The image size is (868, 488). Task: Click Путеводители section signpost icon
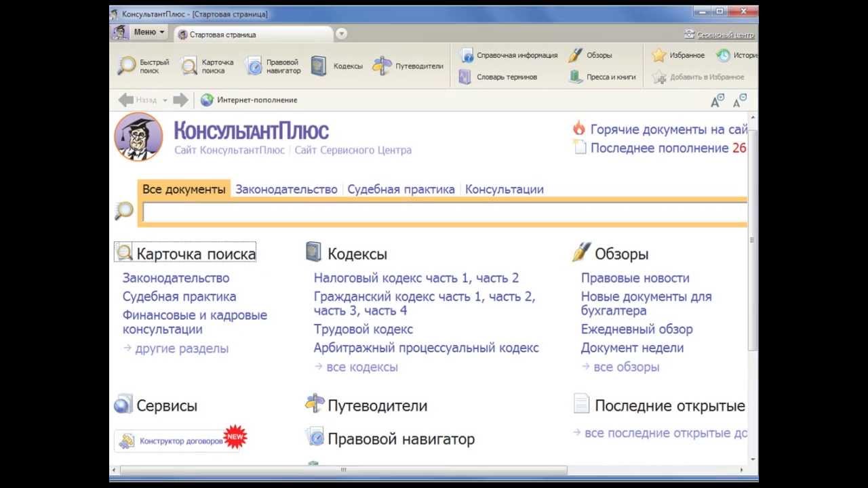[315, 404]
